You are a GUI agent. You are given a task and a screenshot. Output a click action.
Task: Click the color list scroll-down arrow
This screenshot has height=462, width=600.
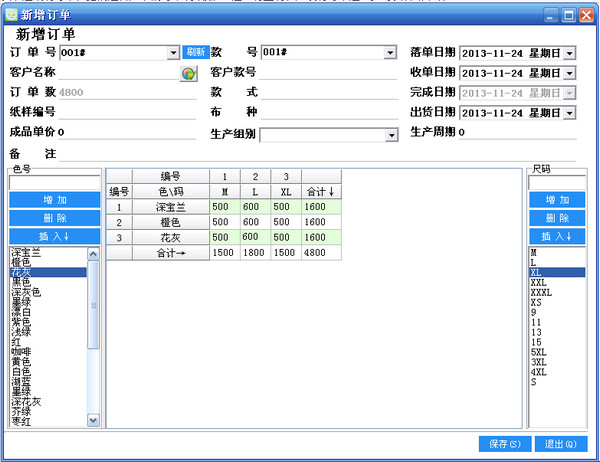coord(93,421)
